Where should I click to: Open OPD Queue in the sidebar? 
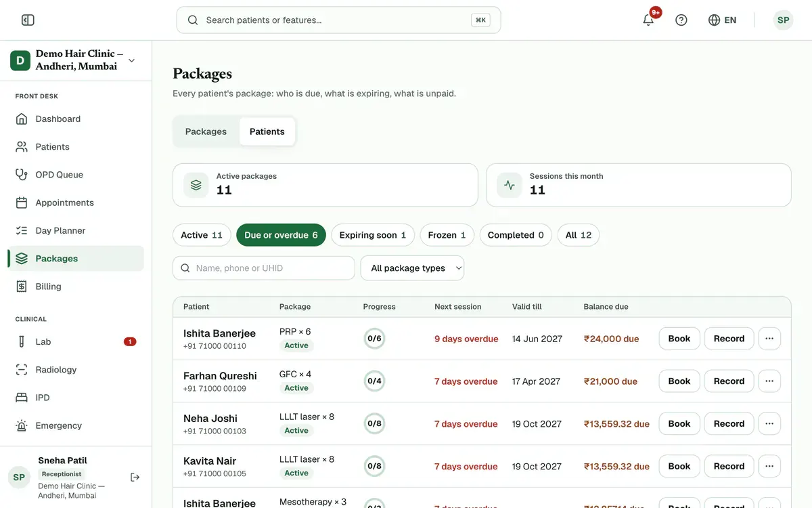click(x=76, y=175)
